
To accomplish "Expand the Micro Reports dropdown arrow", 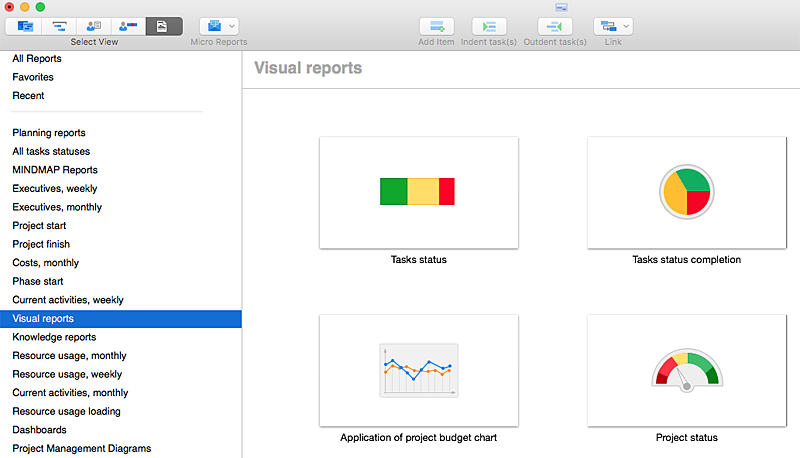I will (232, 26).
